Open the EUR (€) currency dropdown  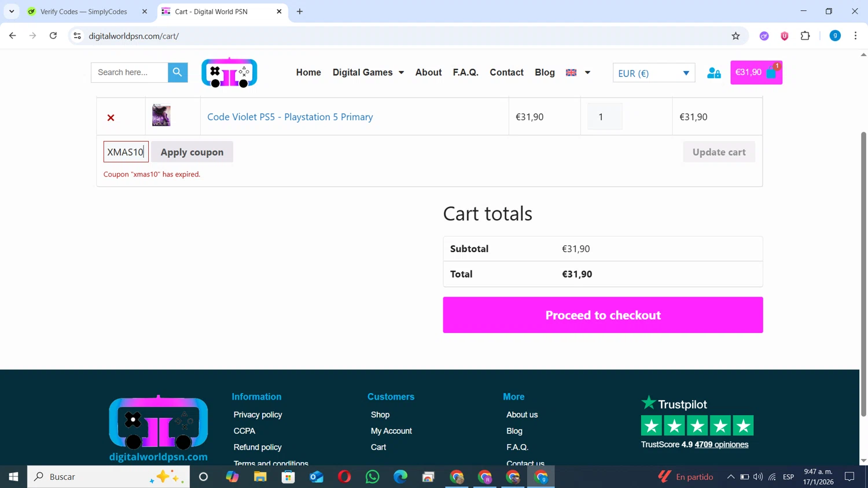click(654, 73)
